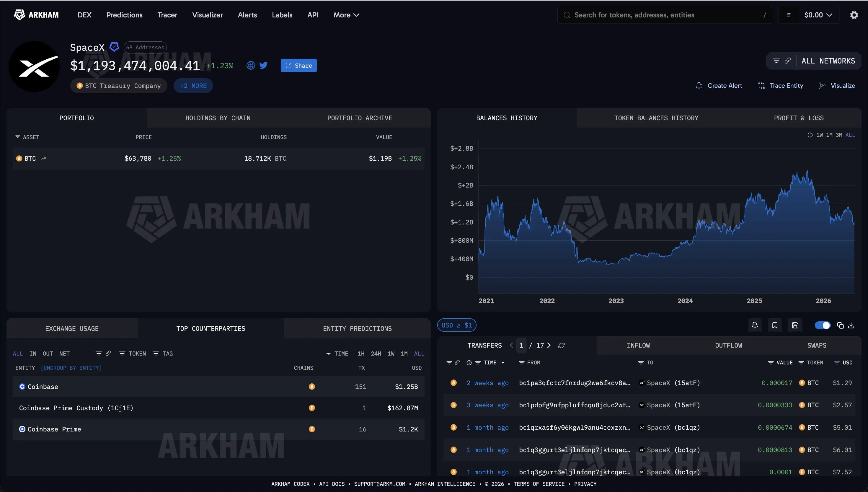Image resolution: width=868 pixels, height=492 pixels.
Task: Toggle the blue switch above transfers
Action: [x=823, y=325]
